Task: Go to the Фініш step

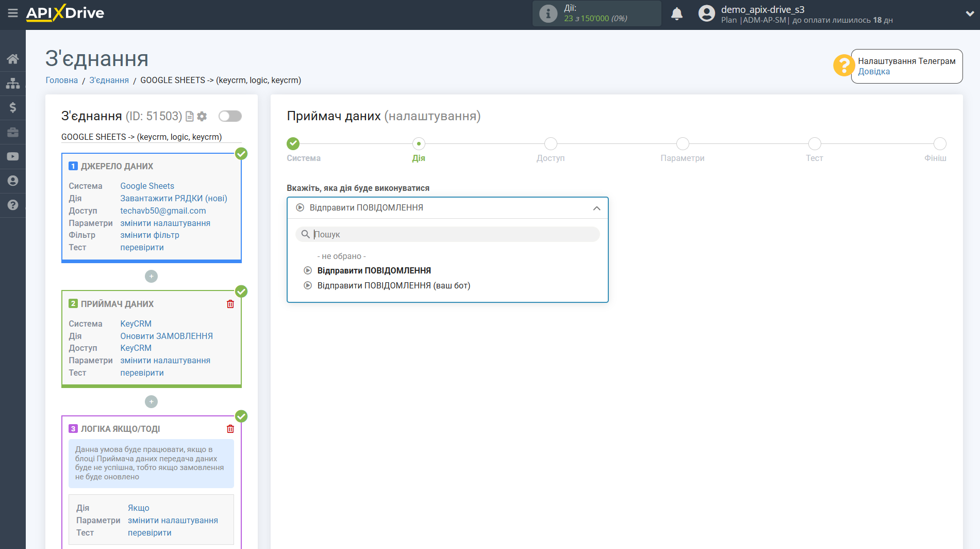Action: (x=940, y=143)
